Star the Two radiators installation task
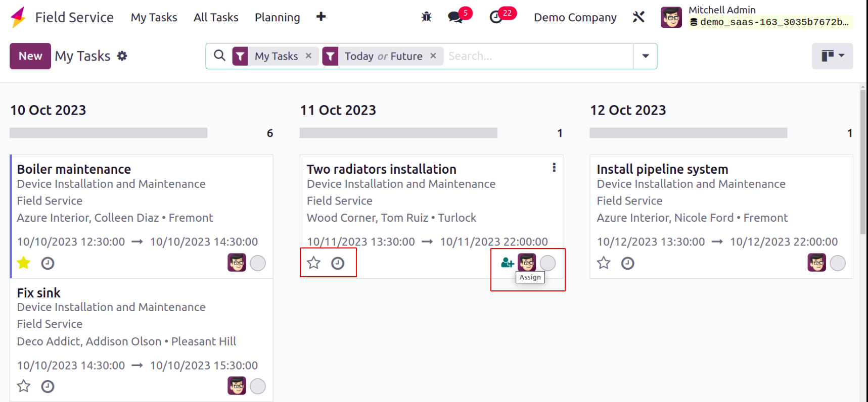868x402 pixels. (x=314, y=263)
